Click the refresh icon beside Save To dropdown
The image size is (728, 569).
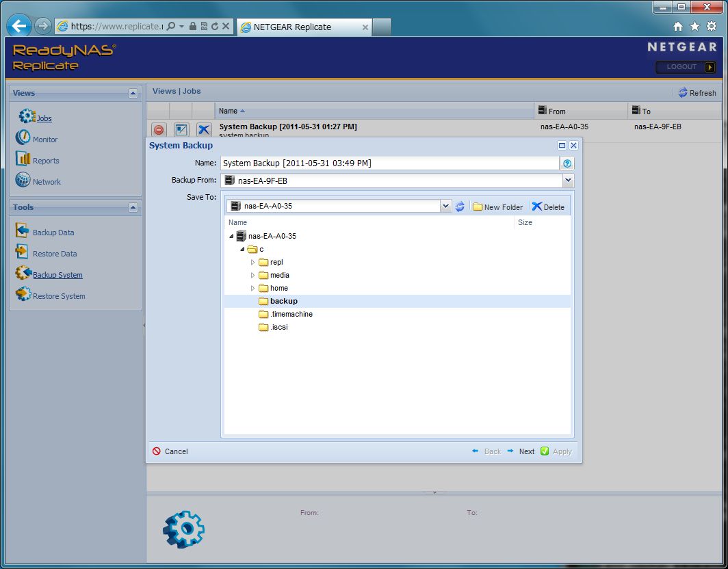460,207
